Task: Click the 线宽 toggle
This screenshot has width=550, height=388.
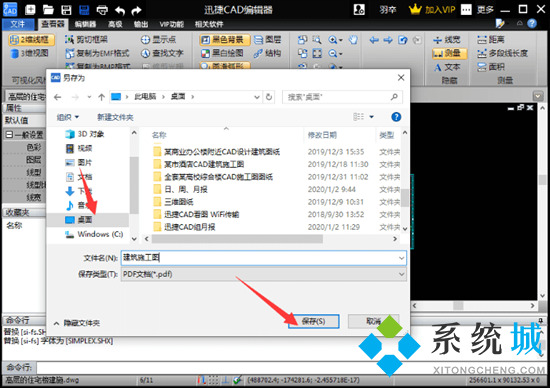Action: pyautogui.click(x=447, y=40)
